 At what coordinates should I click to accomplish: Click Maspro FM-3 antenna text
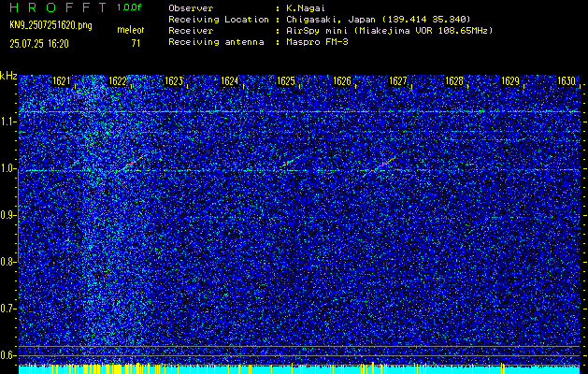pyautogui.click(x=317, y=42)
